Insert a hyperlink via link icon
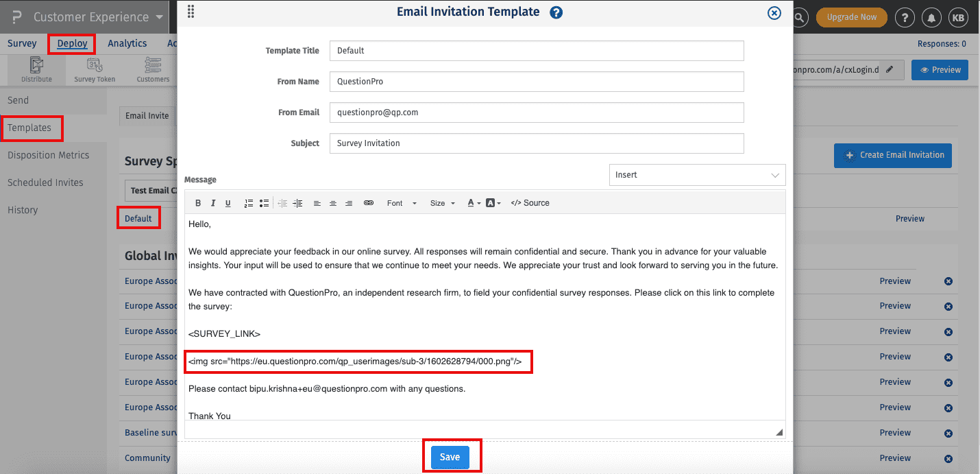980x474 pixels. coord(369,203)
